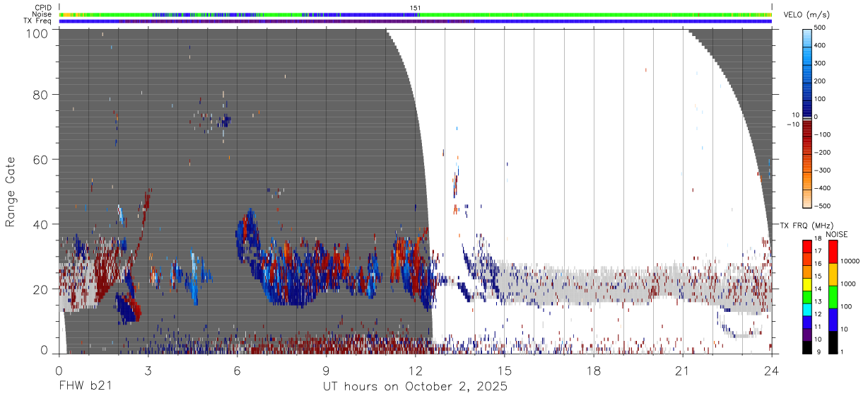Viewport: 868px width, 401px height.
Task: Pick the orange 1000-10000 swatch in the NOISE legend
Action: coord(832,274)
